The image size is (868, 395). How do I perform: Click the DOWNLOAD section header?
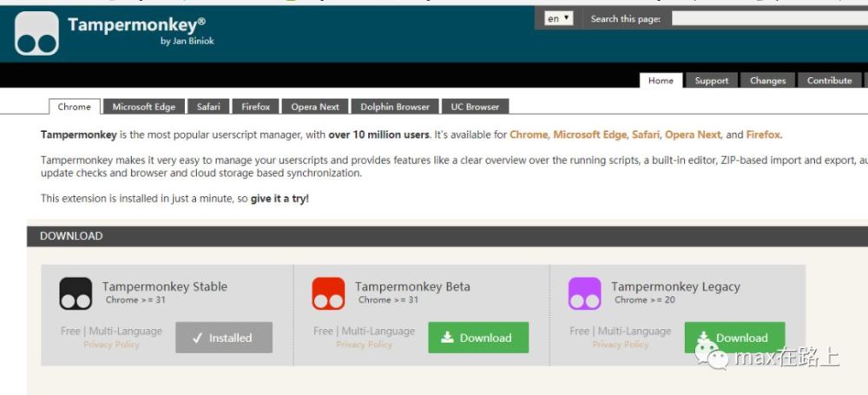[x=447, y=236]
